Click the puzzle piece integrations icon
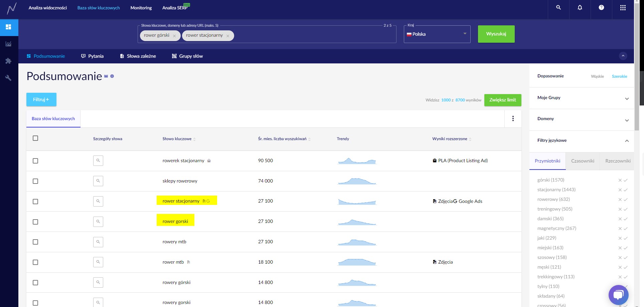This screenshot has width=644, height=307. [x=9, y=61]
